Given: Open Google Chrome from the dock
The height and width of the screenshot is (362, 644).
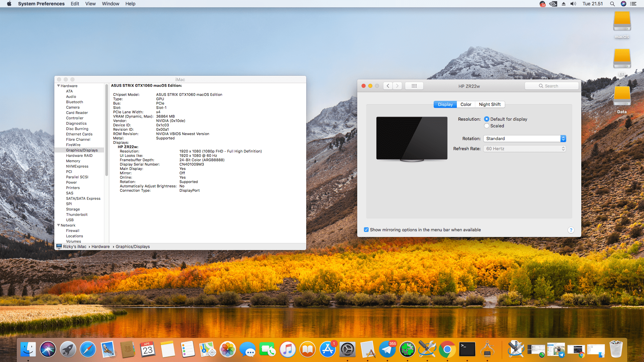Looking at the screenshot, I should [x=447, y=350].
